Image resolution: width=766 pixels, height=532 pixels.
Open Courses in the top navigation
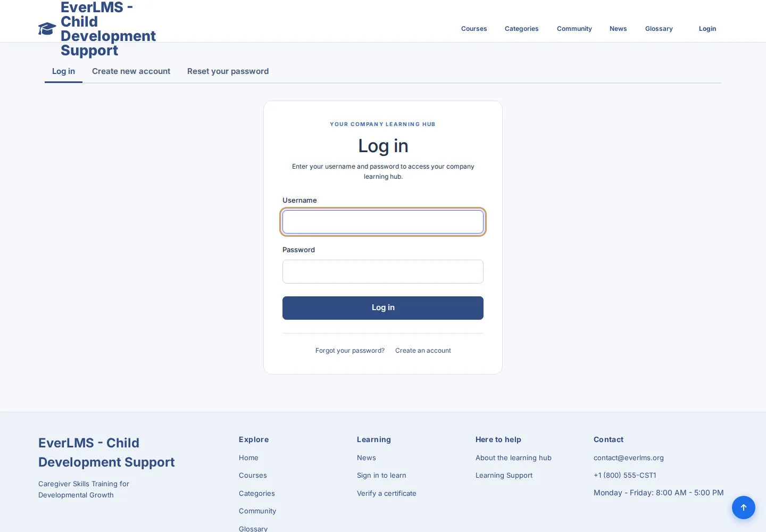coord(474,29)
